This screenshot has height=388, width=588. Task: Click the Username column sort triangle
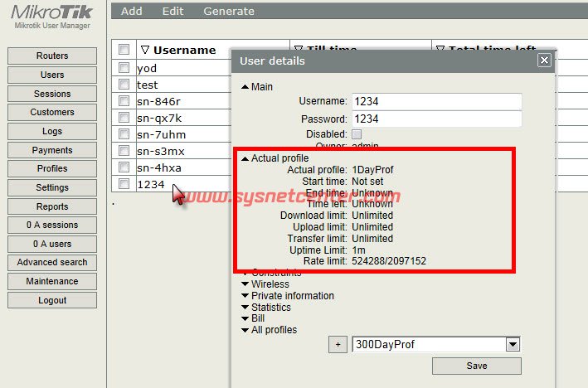144,50
